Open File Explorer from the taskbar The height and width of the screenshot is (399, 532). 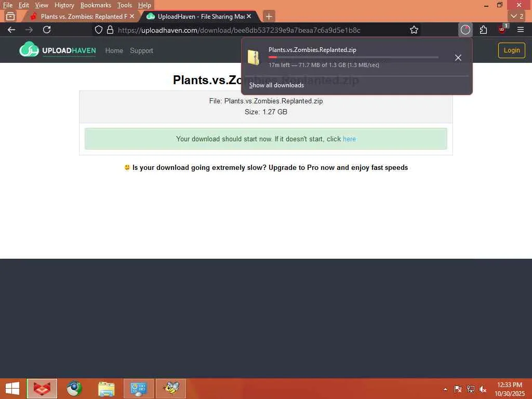[x=106, y=389]
